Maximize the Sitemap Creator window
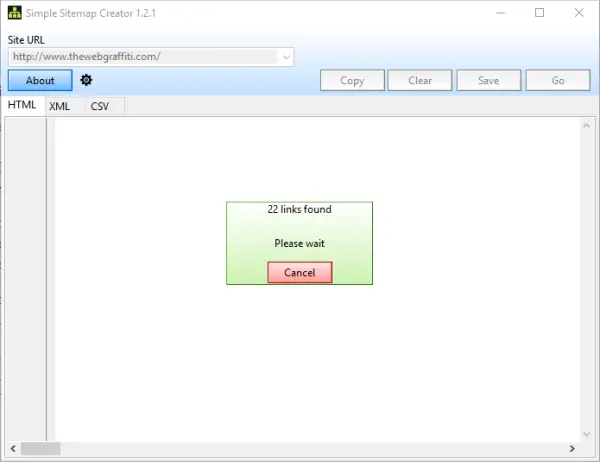This screenshot has width=600, height=462. pyautogui.click(x=540, y=13)
